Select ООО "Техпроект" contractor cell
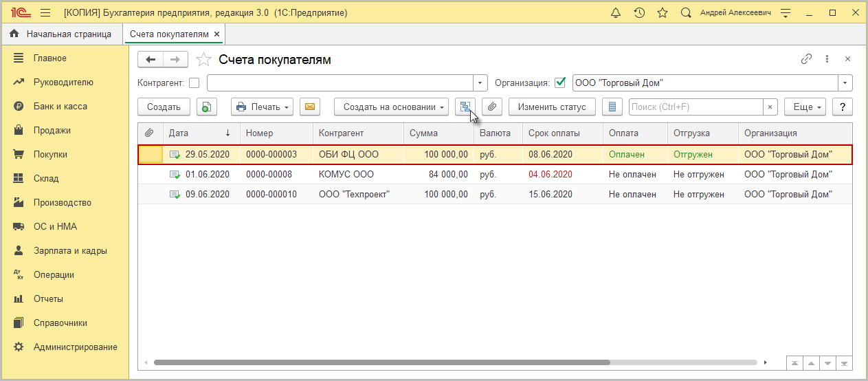The height and width of the screenshot is (381, 868). pos(354,195)
